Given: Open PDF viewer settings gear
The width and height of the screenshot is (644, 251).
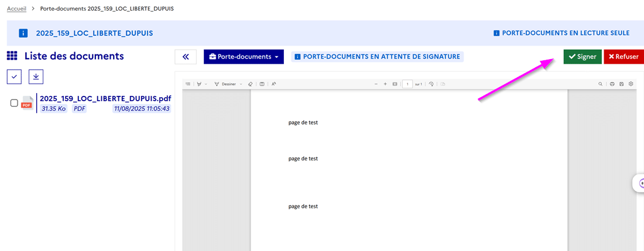Looking at the screenshot, I should click(x=631, y=84).
